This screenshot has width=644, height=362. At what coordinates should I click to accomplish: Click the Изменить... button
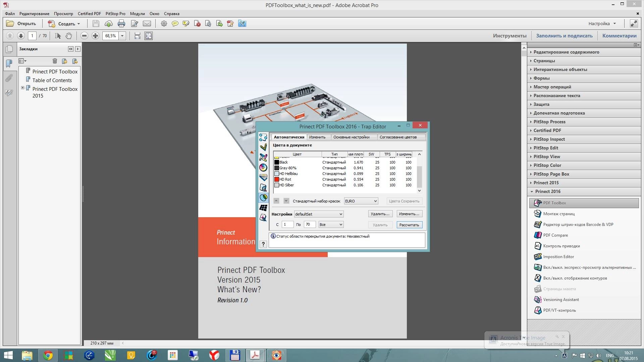pos(409,214)
